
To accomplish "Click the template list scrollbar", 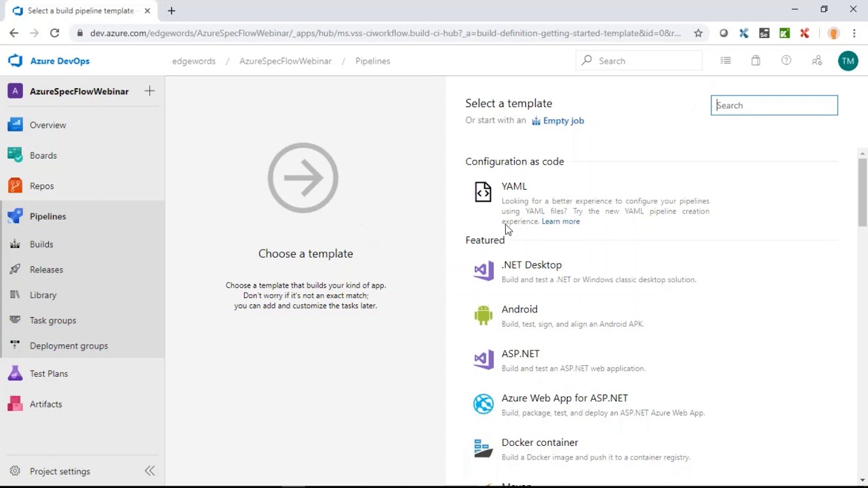I will (863, 192).
